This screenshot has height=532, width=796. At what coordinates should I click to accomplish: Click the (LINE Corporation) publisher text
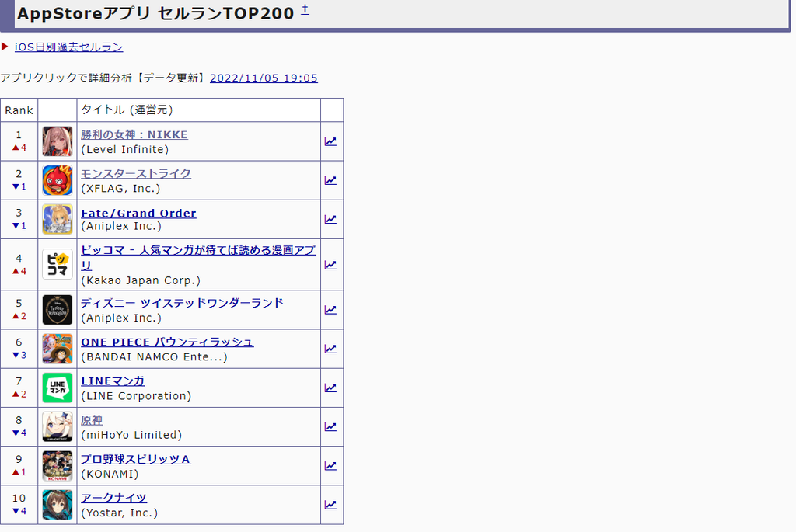click(x=136, y=396)
